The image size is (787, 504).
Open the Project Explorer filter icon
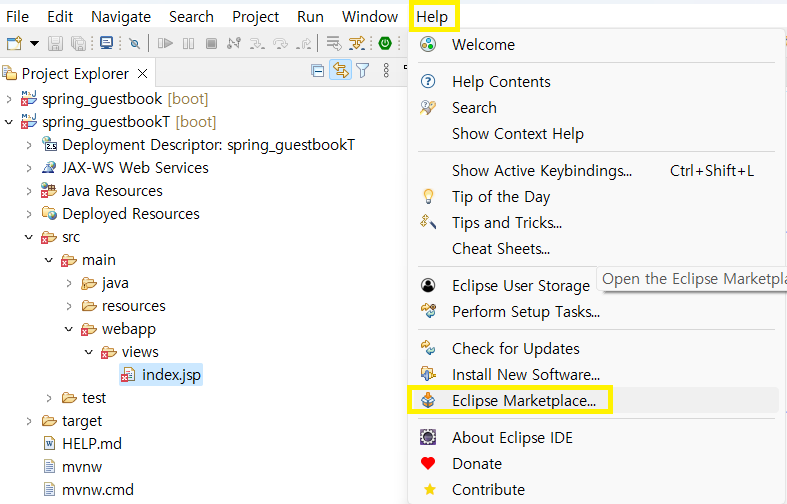362,70
